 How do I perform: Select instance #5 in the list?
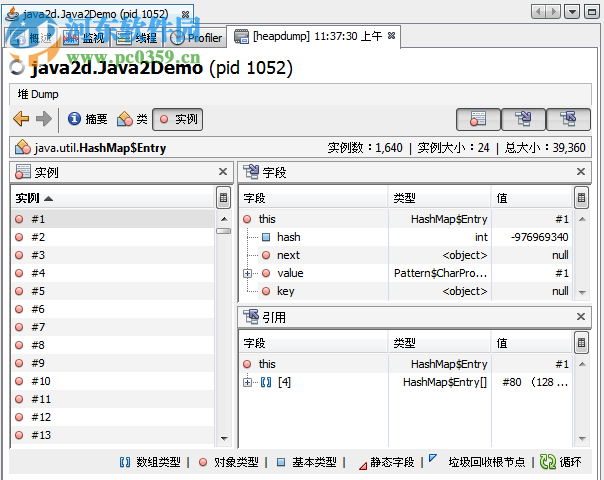(x=113, y=291)
